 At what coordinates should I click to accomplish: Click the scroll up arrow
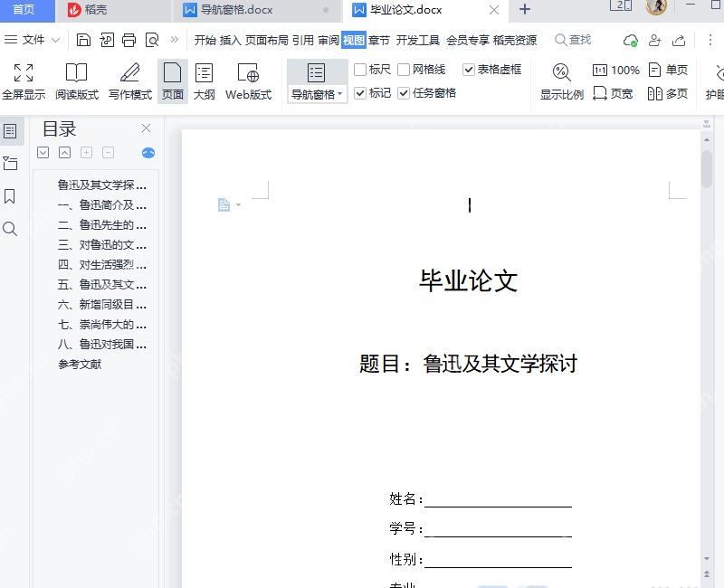coord(707,139)
